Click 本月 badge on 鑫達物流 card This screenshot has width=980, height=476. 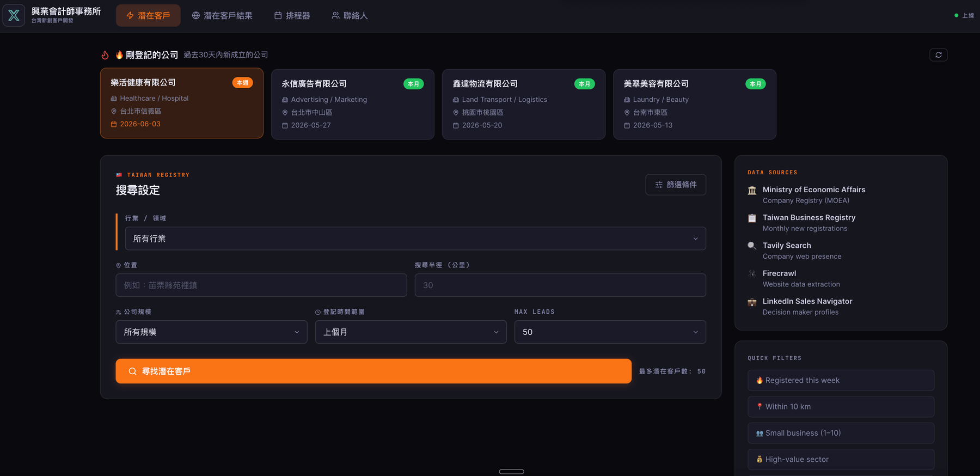click(585, 84)
